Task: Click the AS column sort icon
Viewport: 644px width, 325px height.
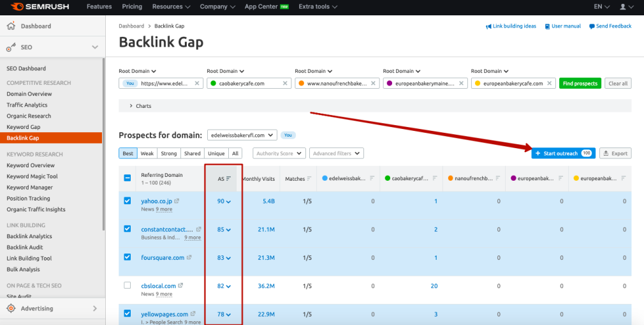Action: tap(228, 179)
